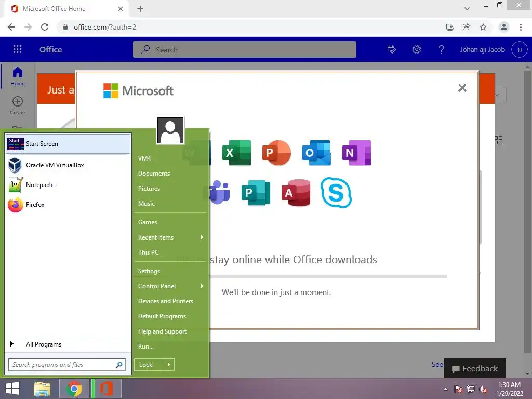Expand All Programs
This screenshot has height=399, width=532.
(68, 344)
